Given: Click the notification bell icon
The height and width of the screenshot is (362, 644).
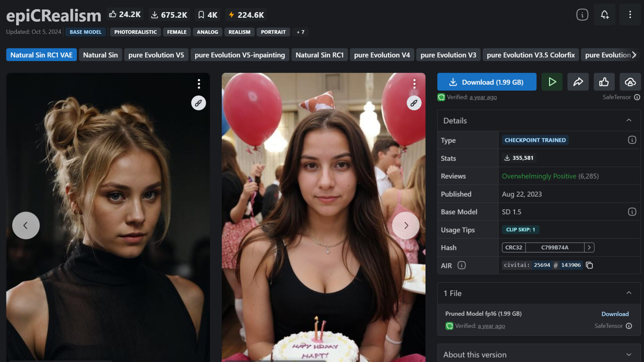Looking at the screenshot, I should point(604,15).
